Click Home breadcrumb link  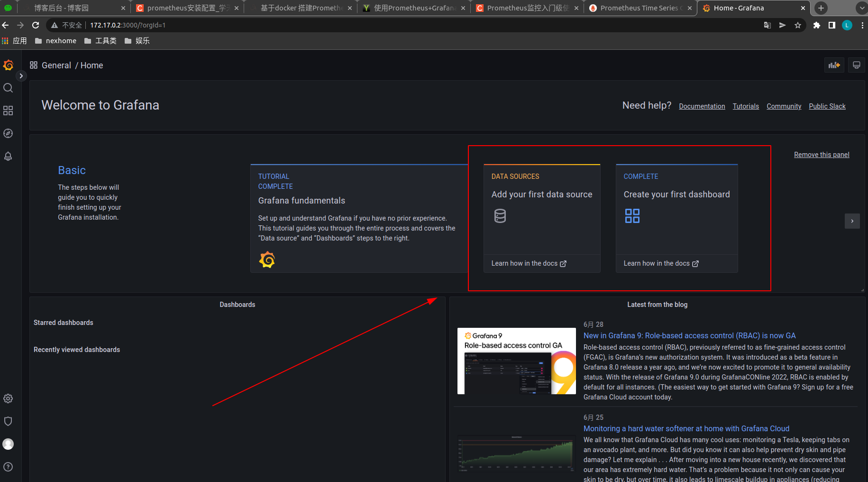pos(92,65)
